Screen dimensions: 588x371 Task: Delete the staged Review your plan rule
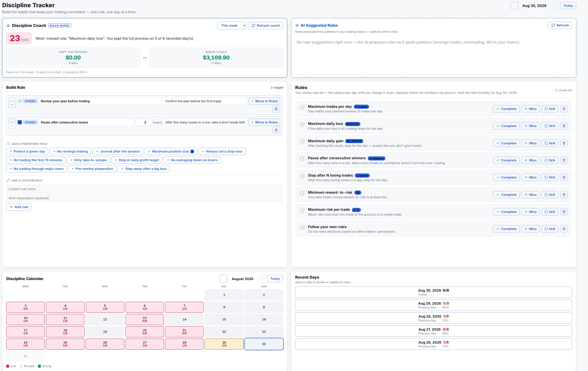click(276, 109)
